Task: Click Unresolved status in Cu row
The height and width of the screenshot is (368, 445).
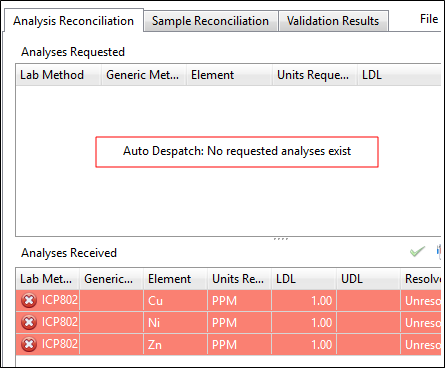Action: pos(421,301)
